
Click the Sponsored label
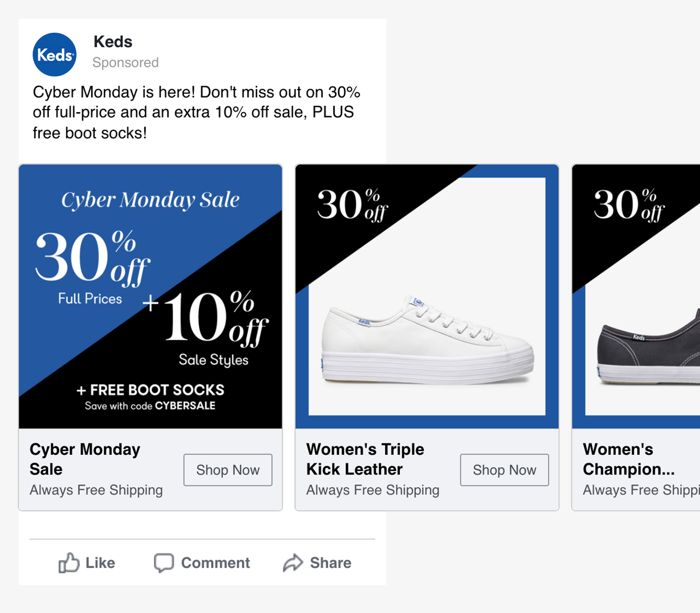point(125,63)
